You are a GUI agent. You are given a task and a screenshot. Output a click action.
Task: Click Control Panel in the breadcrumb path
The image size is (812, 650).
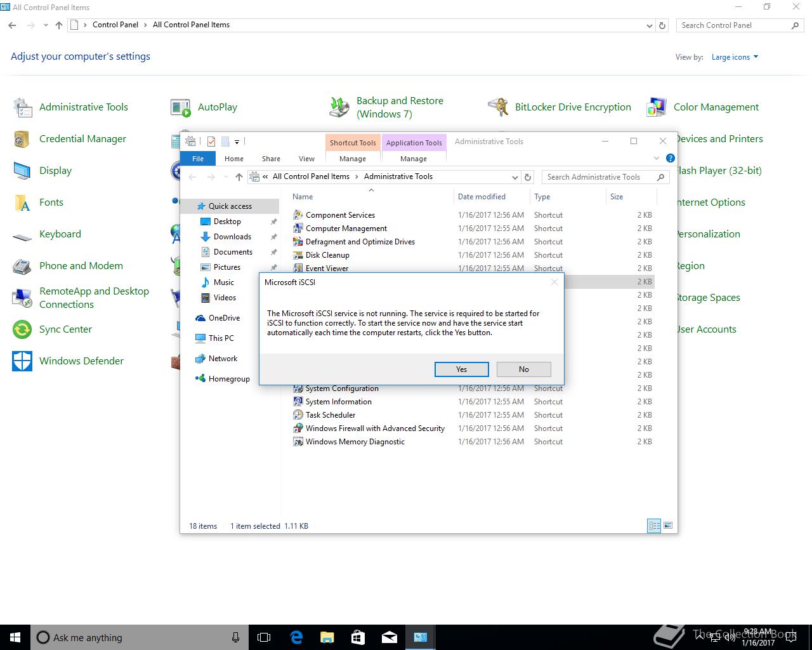point(115,25)
